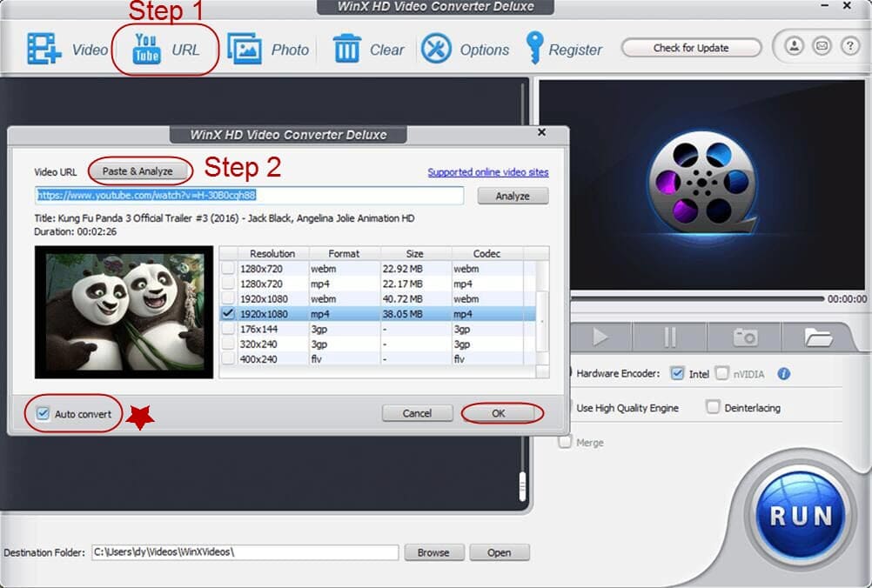Viewport: 872px width, 588px height.
Task: Click the play button under preview
Action: coord(600,337)
